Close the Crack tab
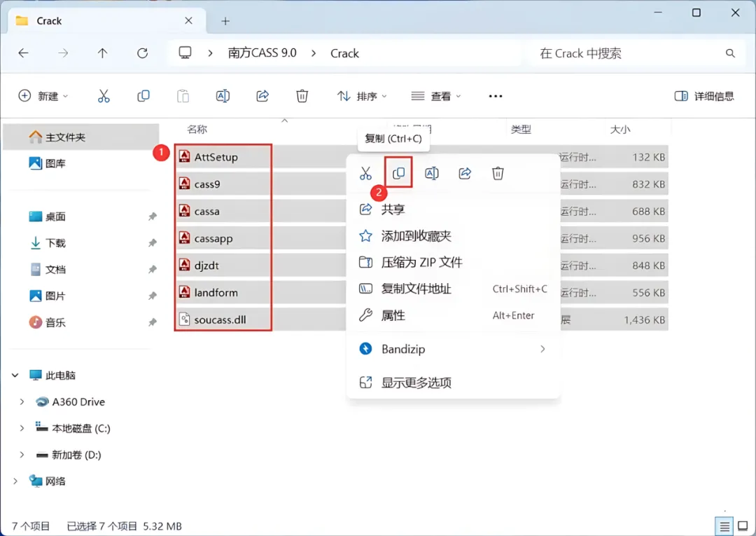The width and height of the screenshot is (756, 536). (x=188, y=21)
